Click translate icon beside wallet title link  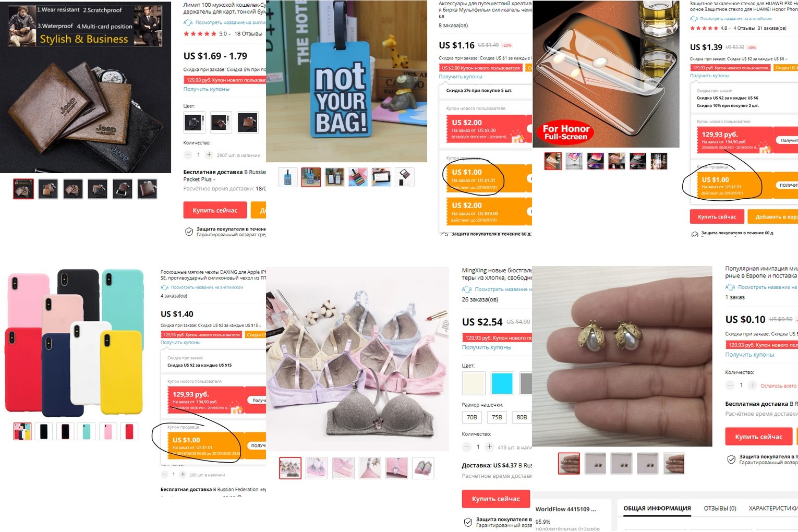(188, 22)
